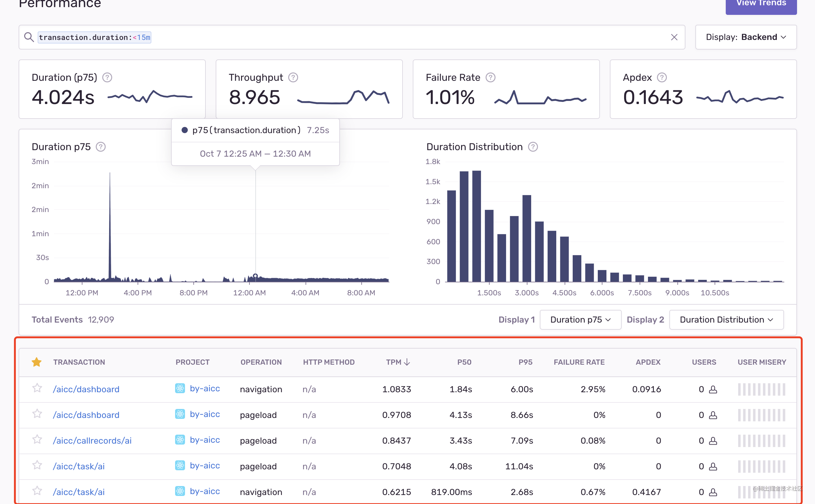
Task: Toggle the key transactions star in header
Action: tap(36, 362)
